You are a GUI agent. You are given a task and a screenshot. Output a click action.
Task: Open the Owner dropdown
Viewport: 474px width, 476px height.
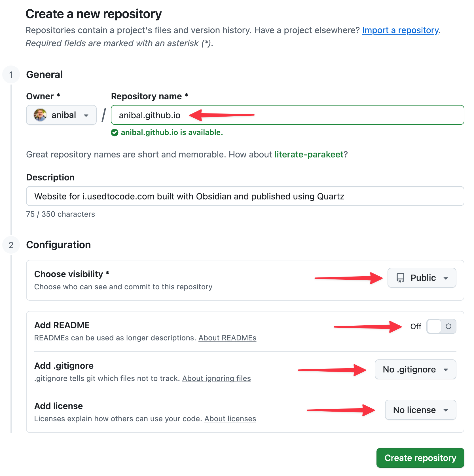point(61,115)
